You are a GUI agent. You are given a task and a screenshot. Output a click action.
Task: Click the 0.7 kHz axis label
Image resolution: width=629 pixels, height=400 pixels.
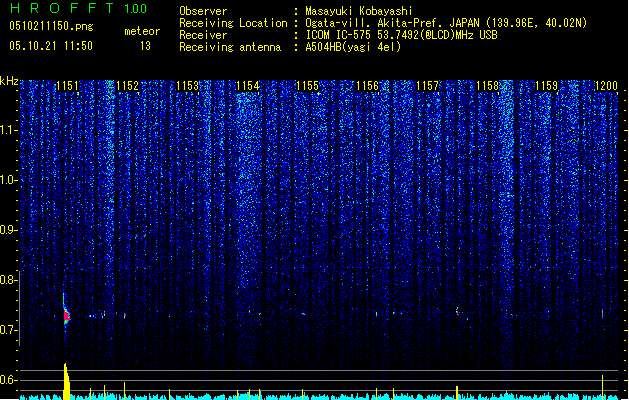(x=8, y=330)
